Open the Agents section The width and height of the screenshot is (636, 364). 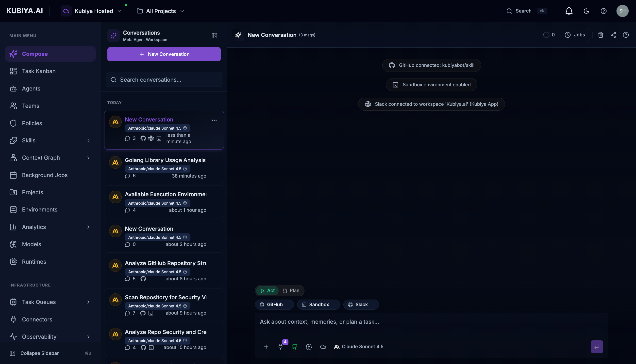pyautogui.click(x=31, y=88)
